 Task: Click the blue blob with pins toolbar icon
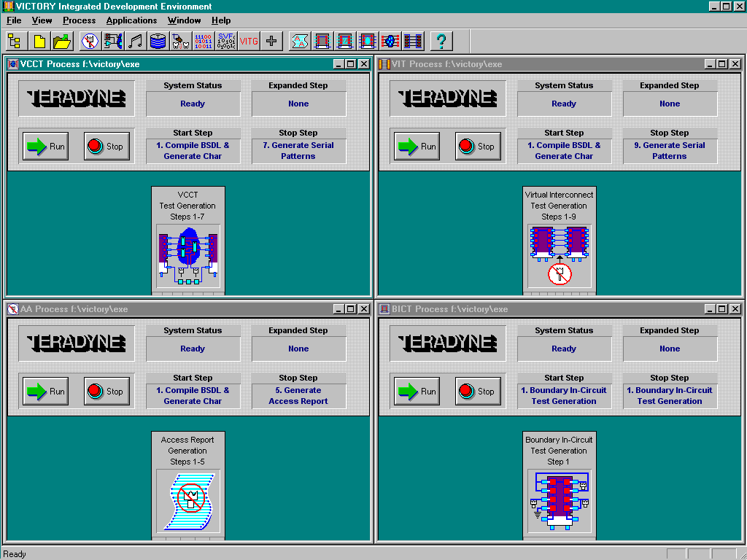[390, 41]
